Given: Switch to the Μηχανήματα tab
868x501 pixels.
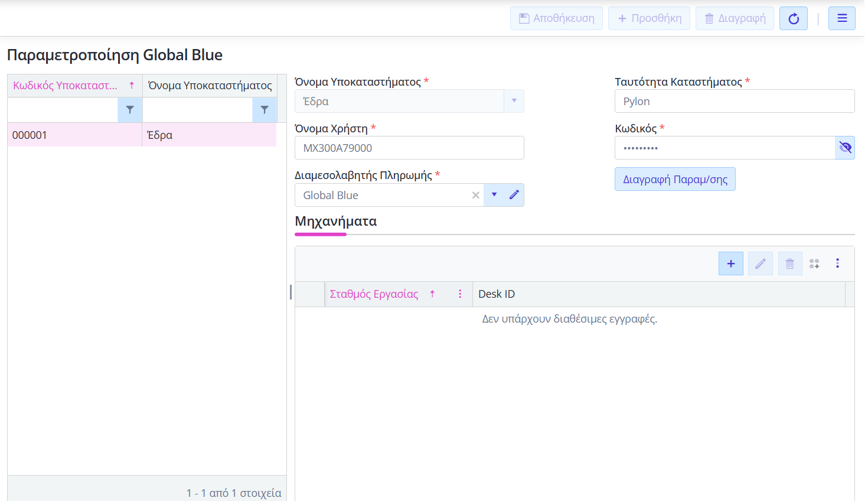Looking at the screenshot, I should click(335, 222).
